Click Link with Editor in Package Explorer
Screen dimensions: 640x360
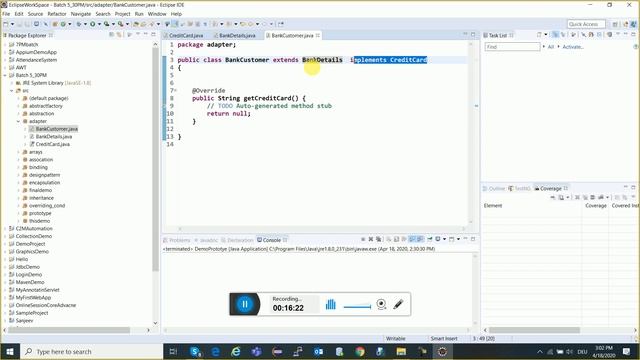pyautogui.click(x=119, y=35)
